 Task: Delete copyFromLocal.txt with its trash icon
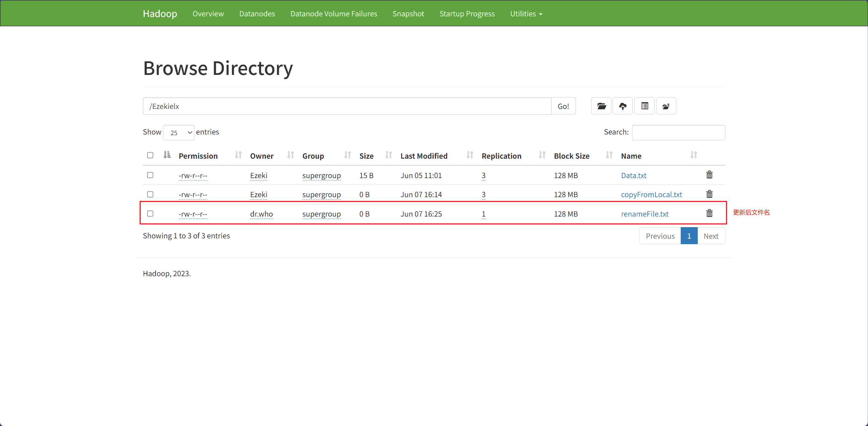pyautogui.click(x=709, y=194)
